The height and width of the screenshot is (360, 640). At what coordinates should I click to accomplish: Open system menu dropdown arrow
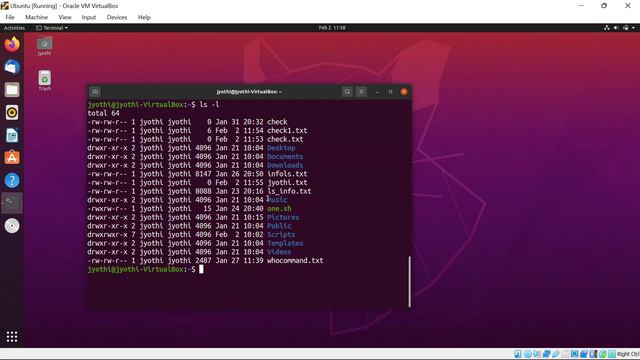tap(633, 28)
